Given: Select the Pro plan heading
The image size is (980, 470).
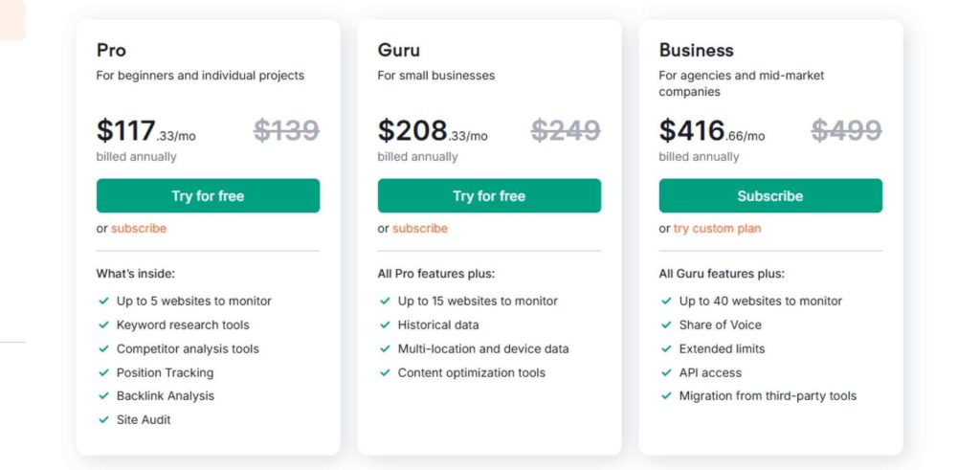Looking at the screenshot, I should point(111,50).
